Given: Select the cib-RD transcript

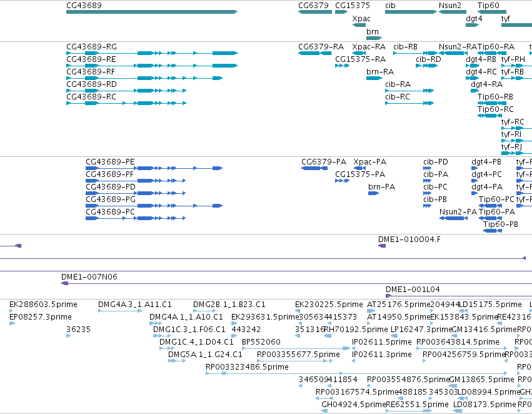Looking at the screenshot, I should [427, 66].
